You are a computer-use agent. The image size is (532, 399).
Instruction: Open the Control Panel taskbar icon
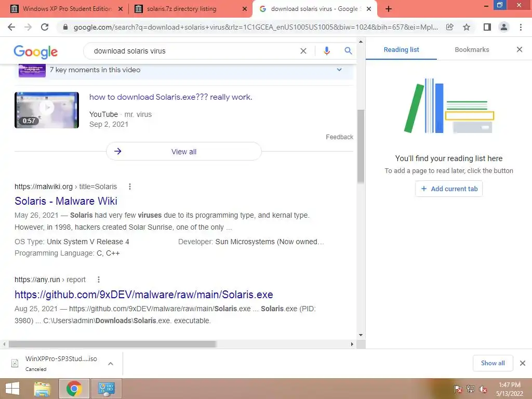click(x=107, y=389)
